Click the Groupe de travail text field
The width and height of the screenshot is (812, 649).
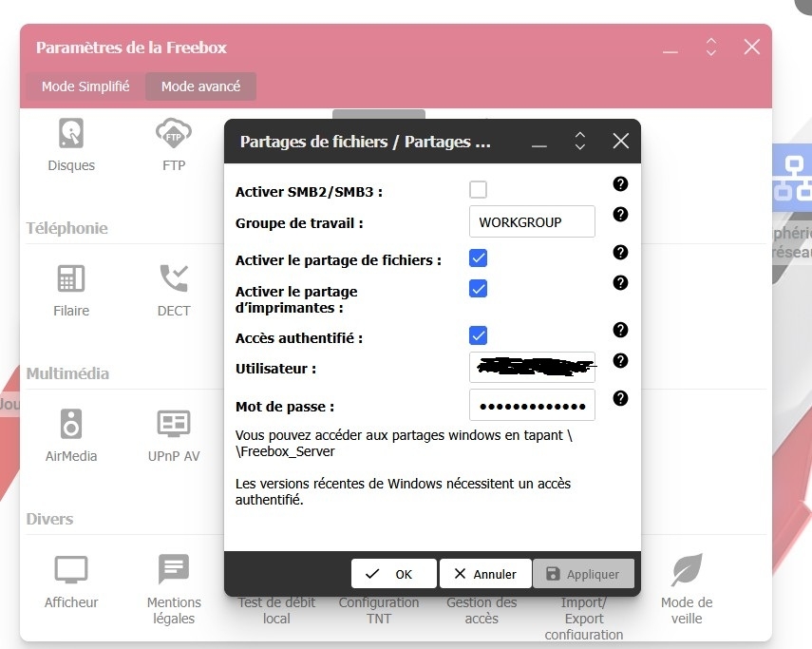pyautogui.click(x=532, y=221)
